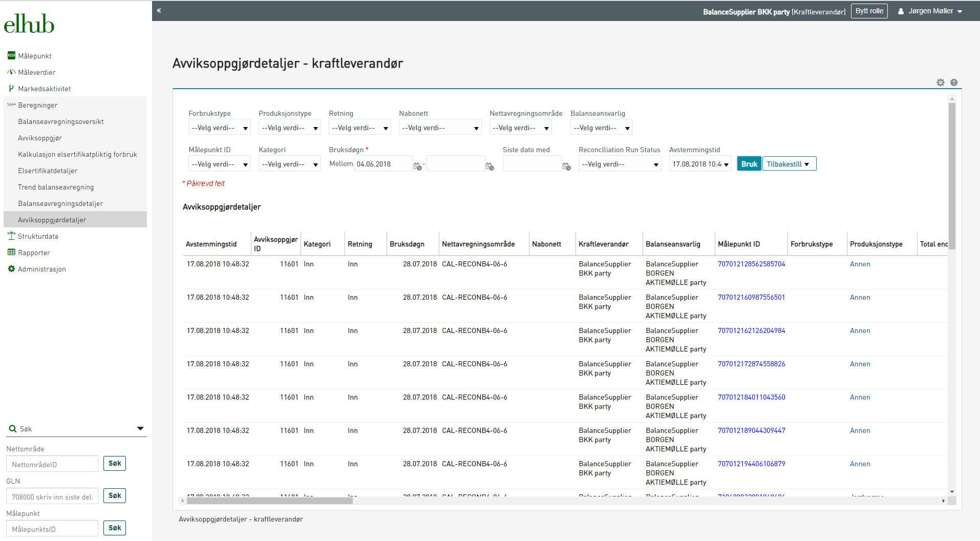Click the Målepunkt meter icon in sidebar
This screenshot has height=541, width=980.
point(11,55)
